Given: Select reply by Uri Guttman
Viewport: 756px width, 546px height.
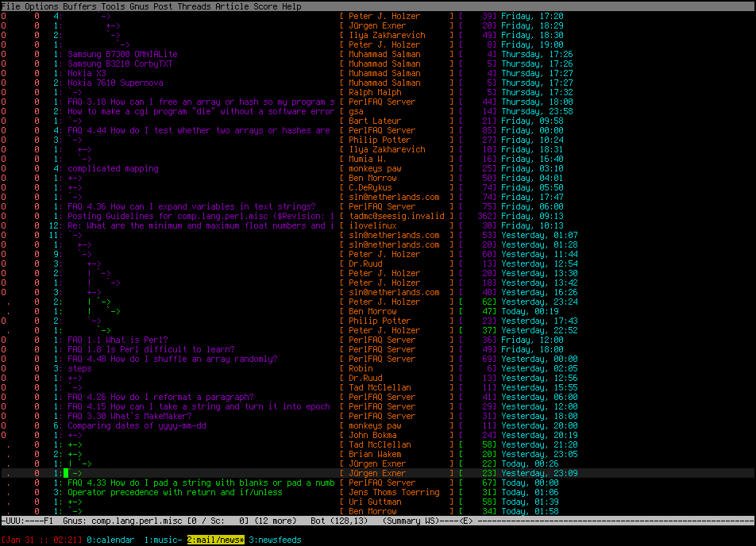Looking at the screenshot, I should tap(375, 502).
